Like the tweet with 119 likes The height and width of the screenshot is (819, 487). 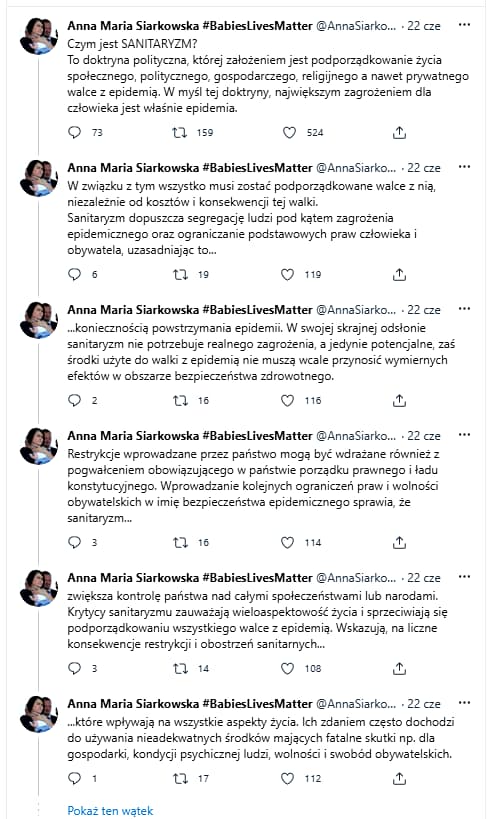(x=287, y=274)
